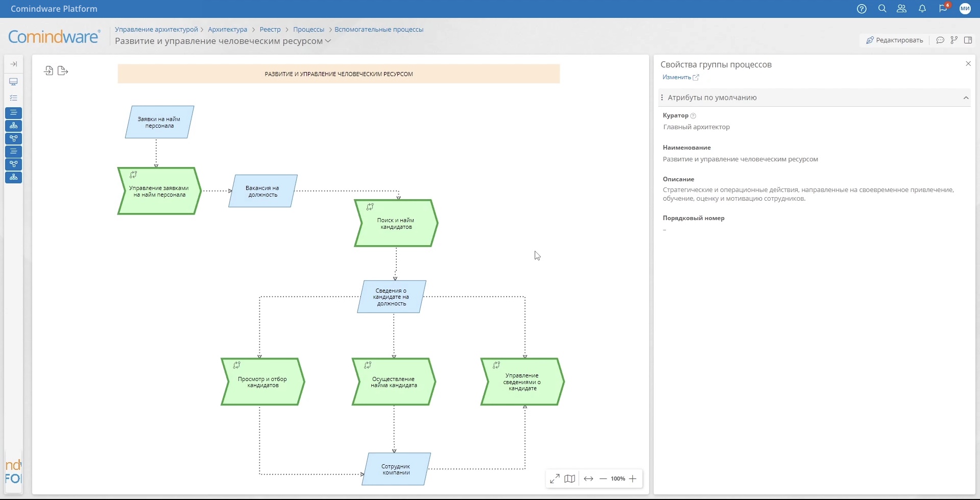
Task: Collapse the 'Атрибуты по умолчанию' section
Action: 966,98
